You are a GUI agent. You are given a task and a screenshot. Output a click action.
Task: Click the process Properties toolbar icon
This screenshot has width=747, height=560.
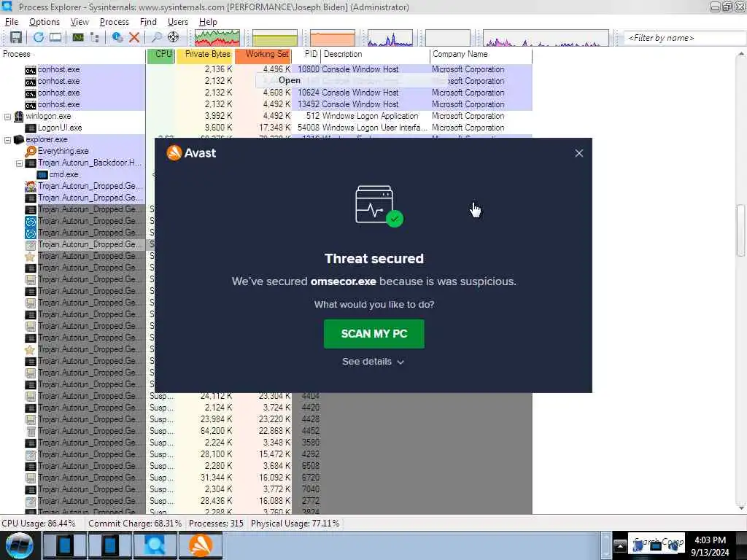pyautogui.click(x=117, y=37)
